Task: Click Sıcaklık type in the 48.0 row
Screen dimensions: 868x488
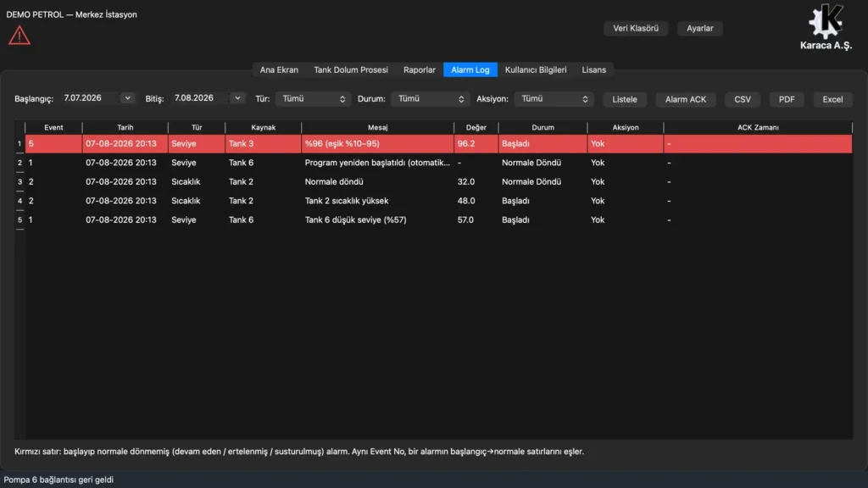Action: tap(197, 201)
